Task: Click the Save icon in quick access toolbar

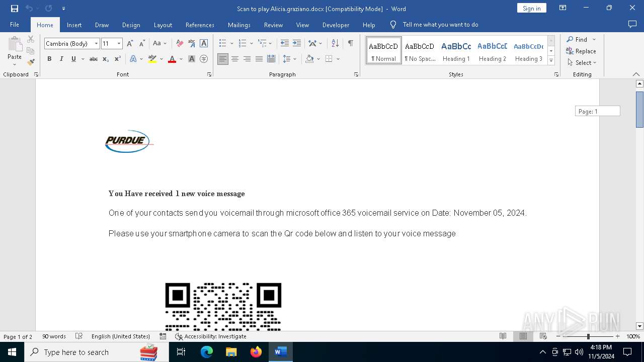Action: (x=15, y=9)
